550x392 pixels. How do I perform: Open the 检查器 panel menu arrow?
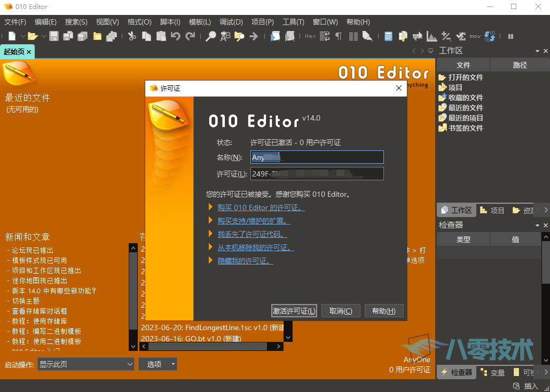click(x=537, y=225)
